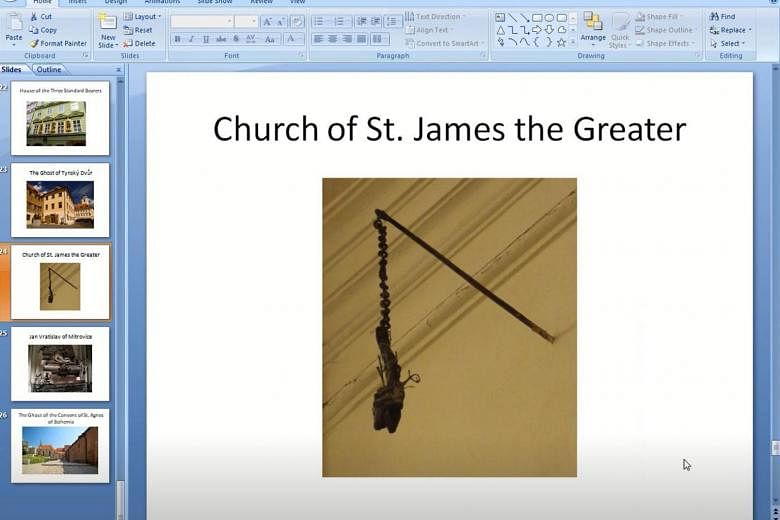
Task: Open the Insert ribbon tab
Action: [x=77, y=2]
